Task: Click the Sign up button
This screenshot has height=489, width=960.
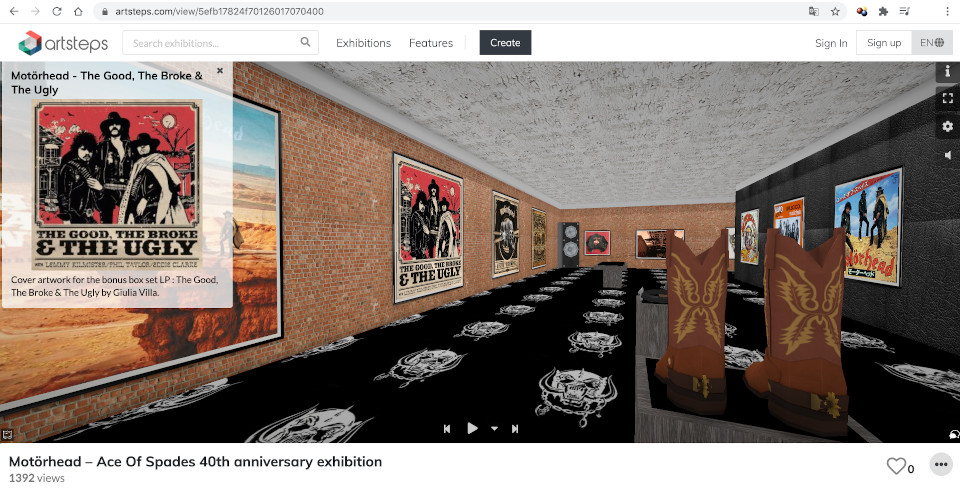Action: (883, 42)
